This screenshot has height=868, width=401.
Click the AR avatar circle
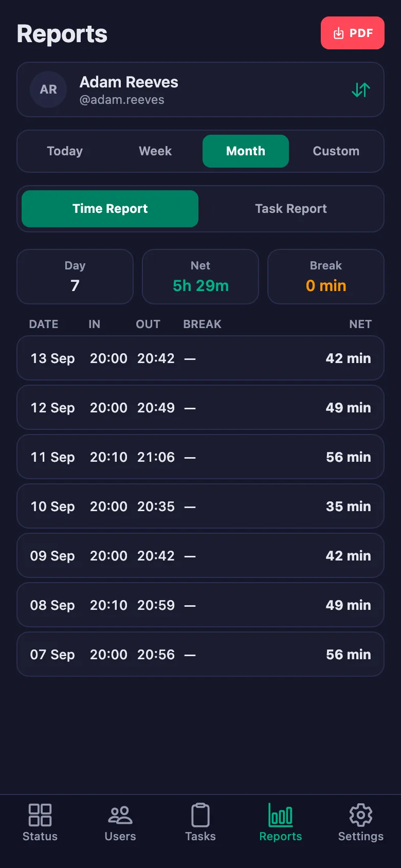click(48, 89)
